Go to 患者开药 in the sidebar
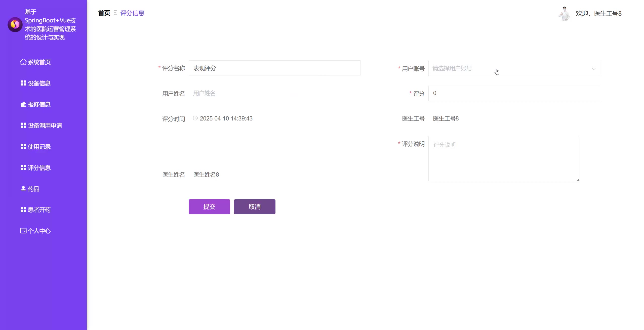Image resolution: width=644 pixels, height=330 pixels. [x=39, y=210]
